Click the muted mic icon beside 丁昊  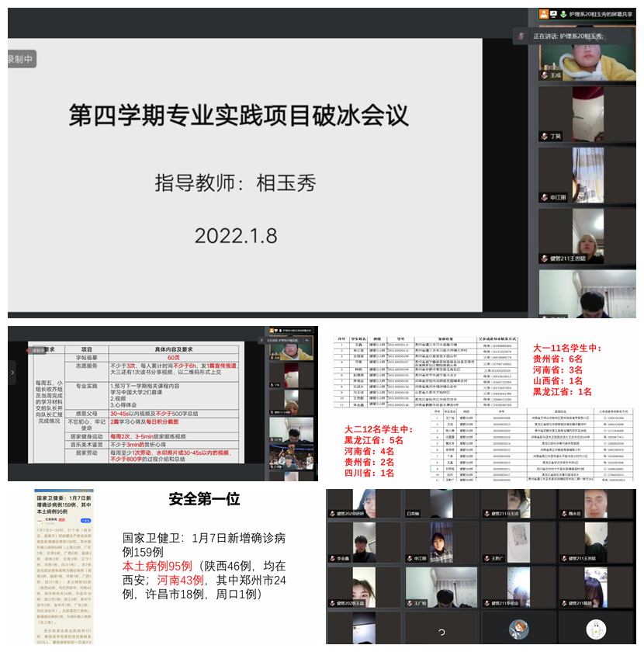[x=545, y=137]
